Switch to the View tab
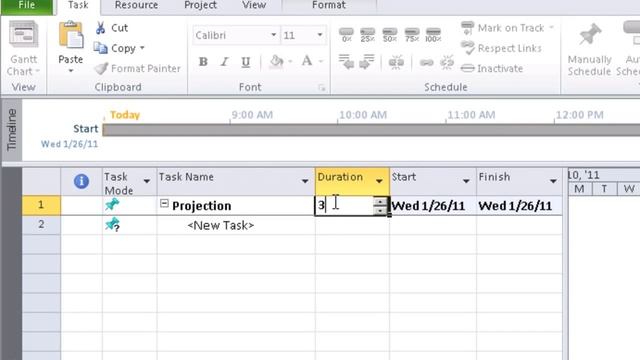The image size is (640, 360). (x=254, y=6)
